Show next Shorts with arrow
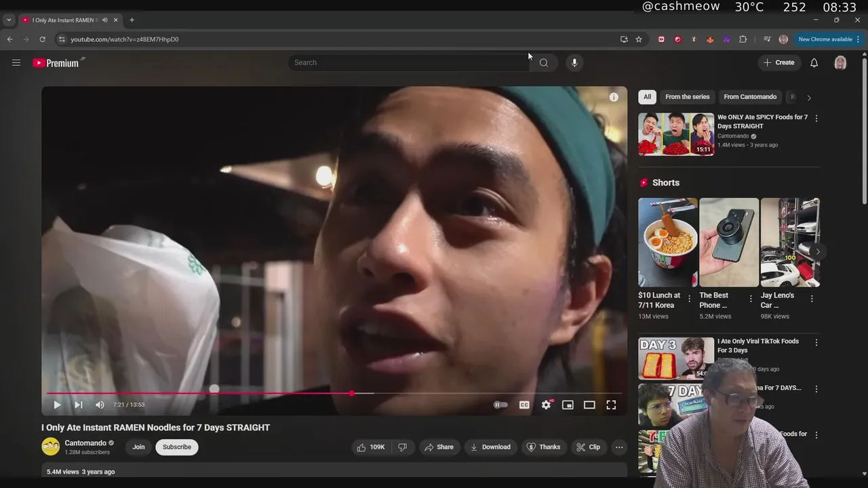868x488 pixels. point(818,251)
